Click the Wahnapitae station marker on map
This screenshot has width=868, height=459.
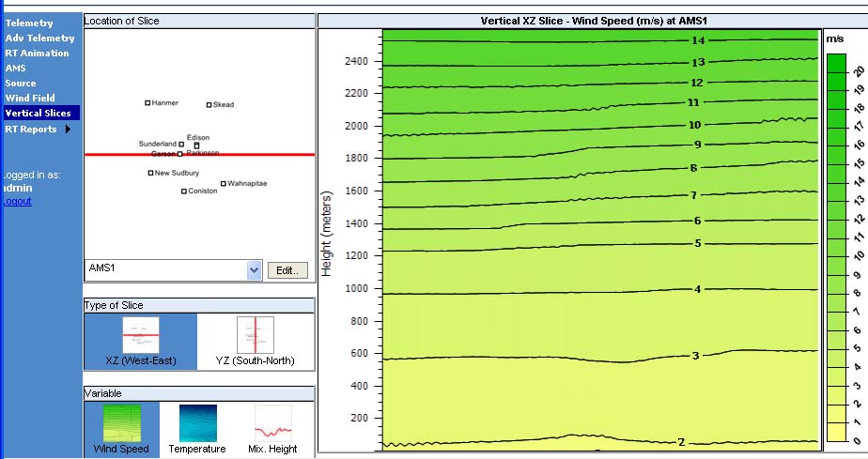coord(223,184)
